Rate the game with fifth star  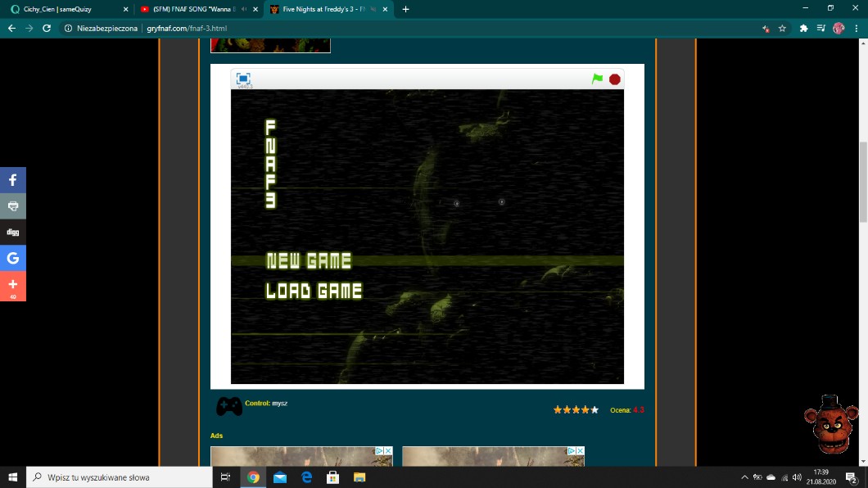(x=594, y=409)
